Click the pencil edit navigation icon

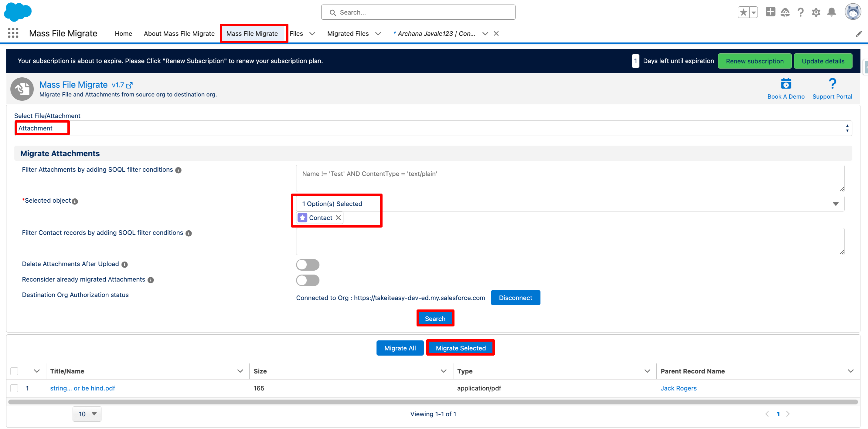point(859,34)
